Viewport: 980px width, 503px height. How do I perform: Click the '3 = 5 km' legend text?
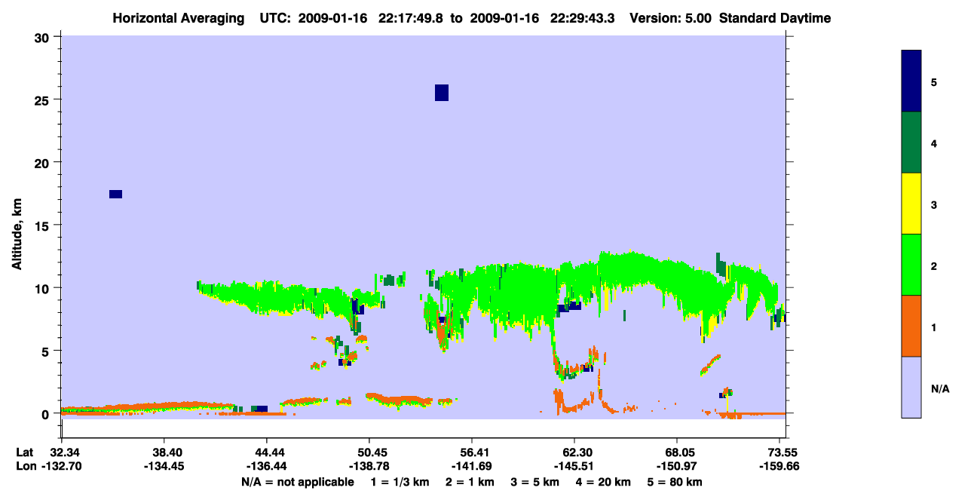tap(535, 481)
